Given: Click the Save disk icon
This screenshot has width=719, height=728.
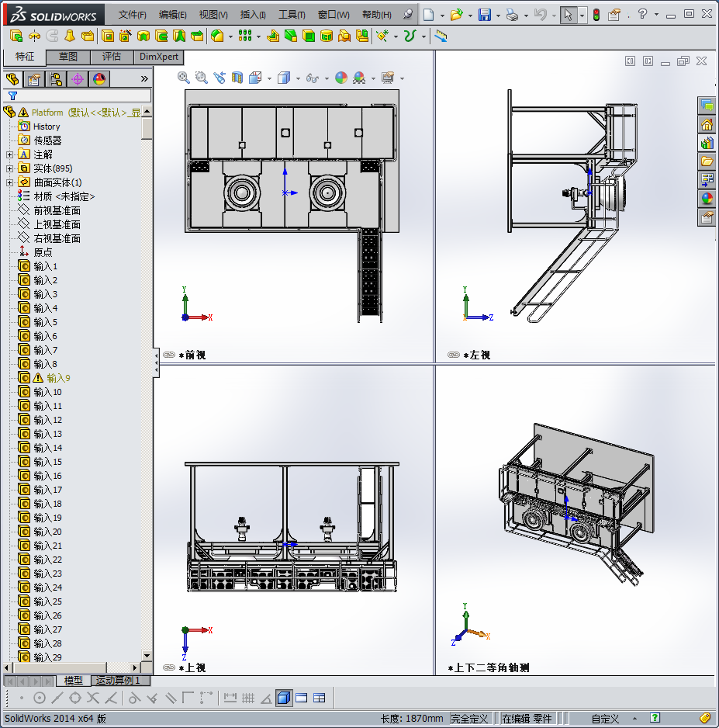Looking at the screenshot, I should tap(484, 15).
